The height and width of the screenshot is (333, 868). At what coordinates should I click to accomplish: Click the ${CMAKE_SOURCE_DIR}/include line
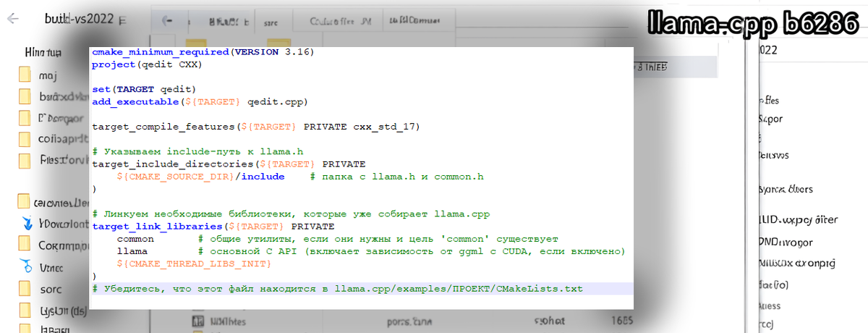coord(299,177)
